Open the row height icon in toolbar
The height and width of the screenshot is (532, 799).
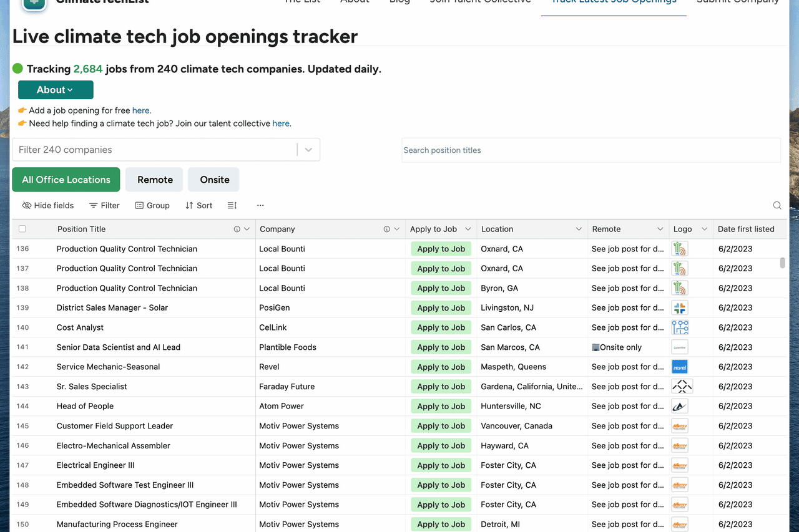click(x=232, y=205)
